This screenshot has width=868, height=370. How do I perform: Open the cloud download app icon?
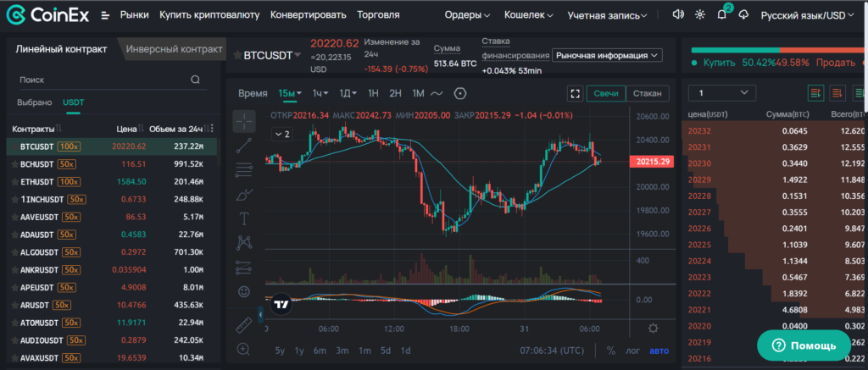pos(743,15)
